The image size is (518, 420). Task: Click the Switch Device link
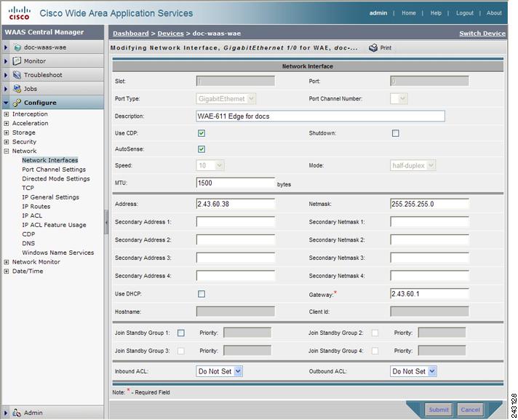pos(482,33)
